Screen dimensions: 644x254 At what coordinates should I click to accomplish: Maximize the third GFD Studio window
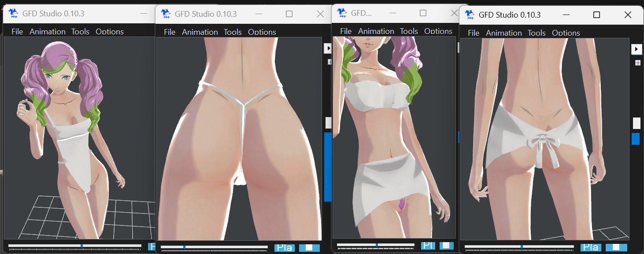click(x=423, y=13)
